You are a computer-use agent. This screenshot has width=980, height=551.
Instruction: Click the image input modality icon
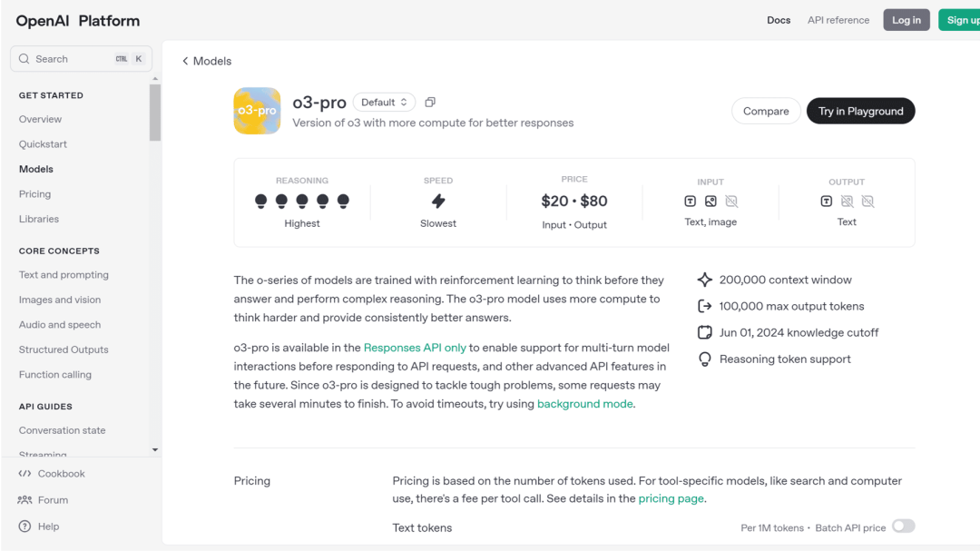point(710,201)
